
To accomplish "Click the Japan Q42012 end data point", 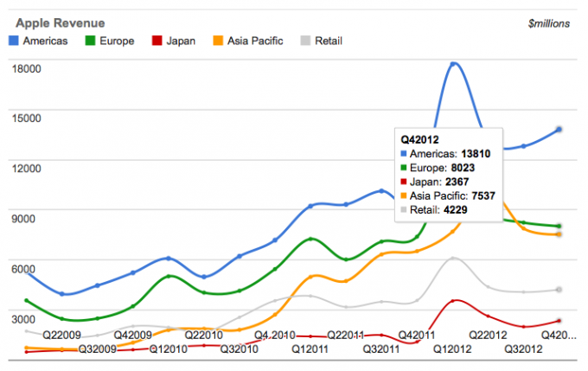I will pyautogui.click(x=559, y=321).
